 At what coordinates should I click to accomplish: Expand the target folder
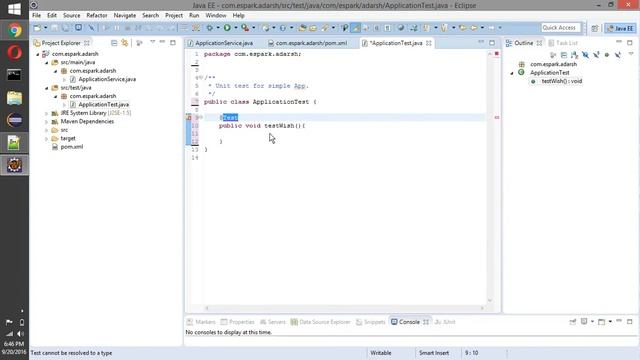point(47,138)
